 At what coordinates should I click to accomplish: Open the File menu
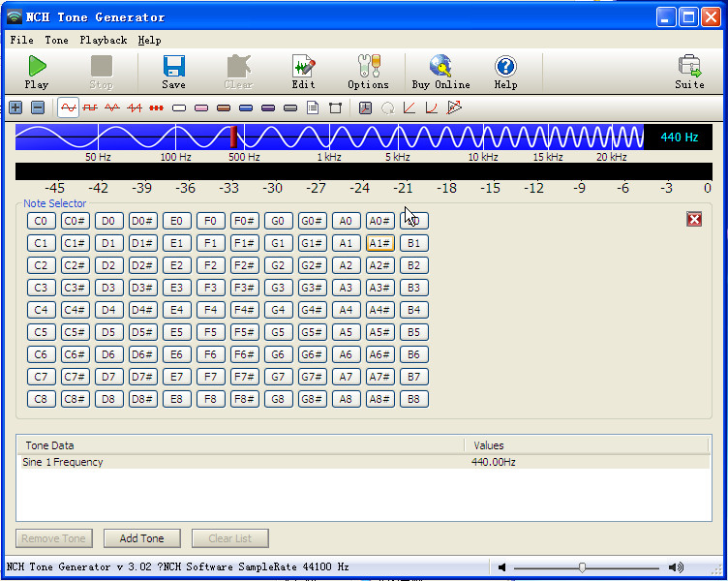tap(21, 41)
